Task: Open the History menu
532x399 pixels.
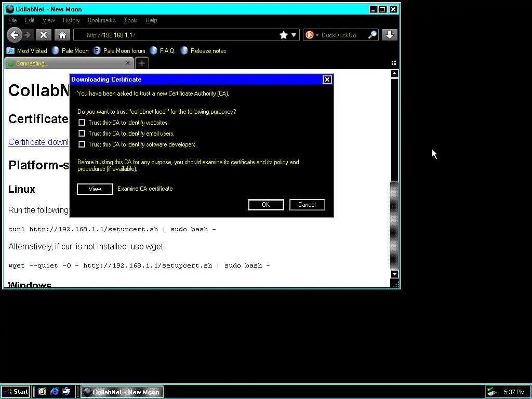Action: 71,20
